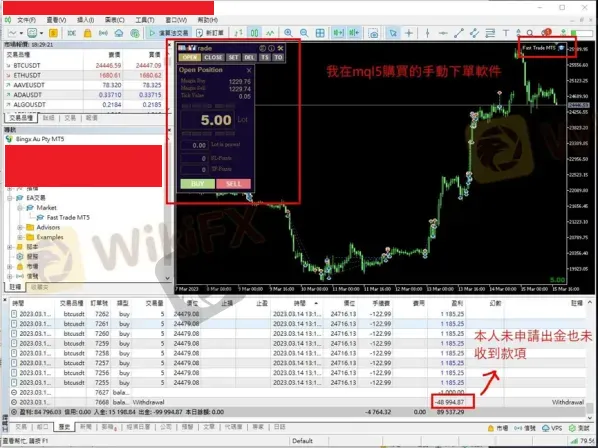Click the zoom out magnifier icon

(x=304, y=33)
